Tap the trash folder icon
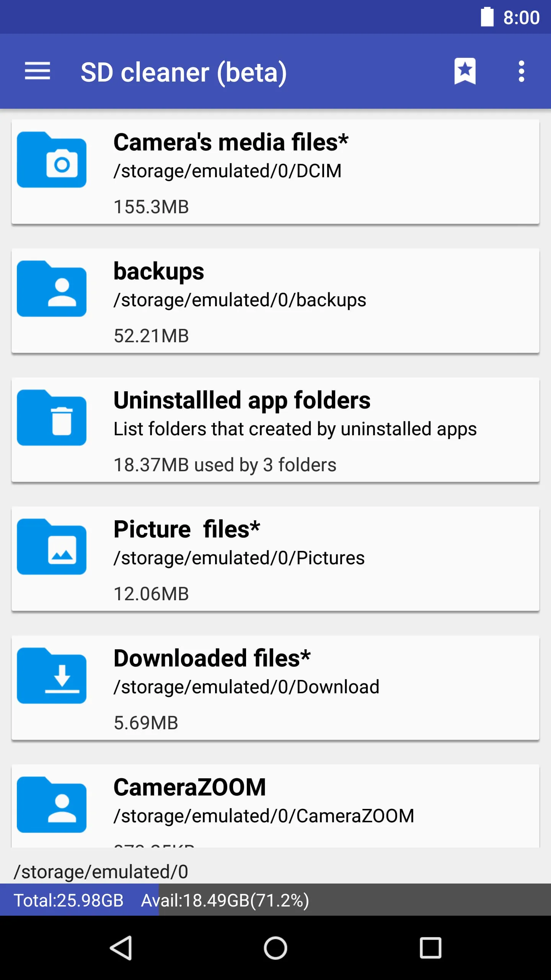551x980 pixels. click(x=52, y=418)
